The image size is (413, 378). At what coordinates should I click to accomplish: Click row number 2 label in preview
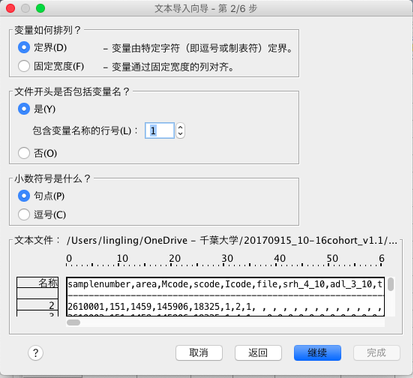tap(38, 305)
